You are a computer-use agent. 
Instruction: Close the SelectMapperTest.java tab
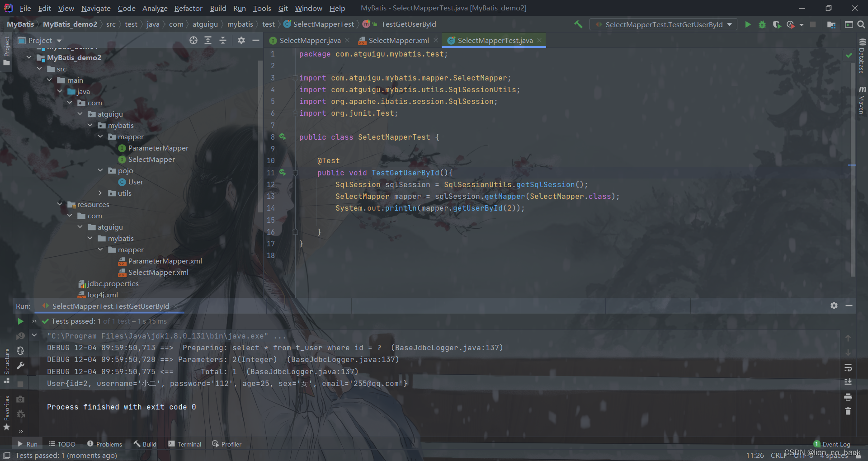pos(539,40)
